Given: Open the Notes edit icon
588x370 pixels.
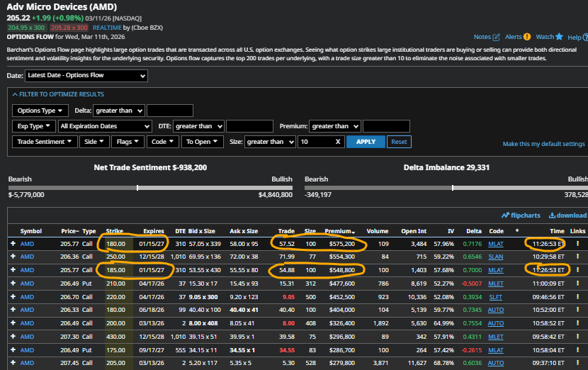Looking at the screenshot, I should pos(496,37).
